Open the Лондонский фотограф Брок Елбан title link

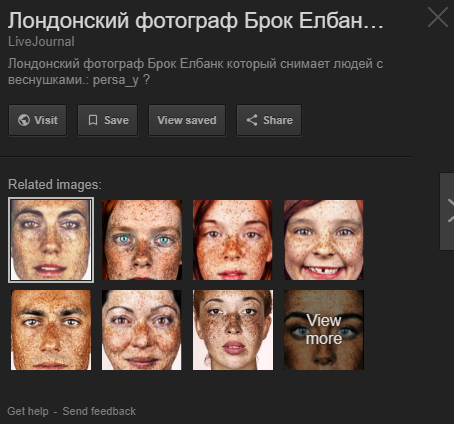(x=196, y=21)
